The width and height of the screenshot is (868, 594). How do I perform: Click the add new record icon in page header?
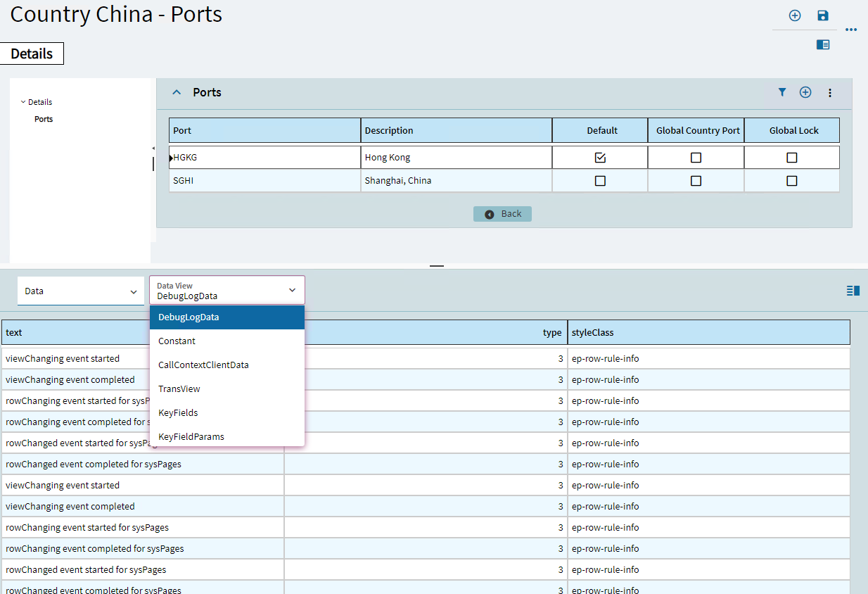795,15
